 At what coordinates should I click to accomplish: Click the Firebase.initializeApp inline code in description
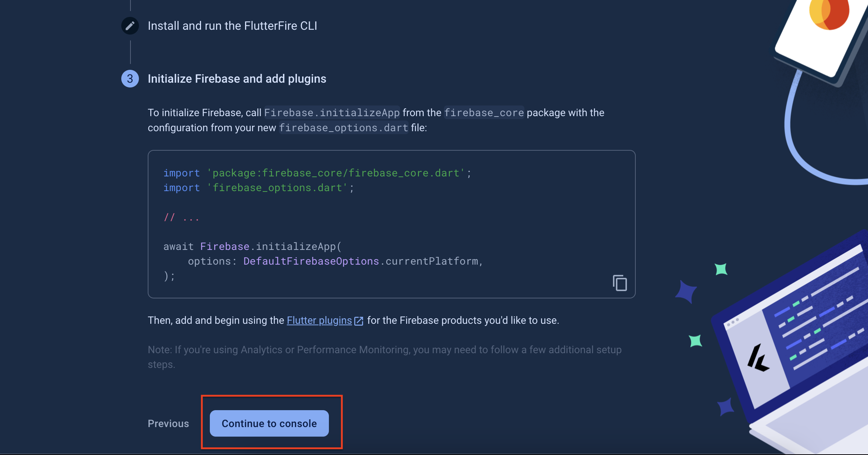pos(331,113)
